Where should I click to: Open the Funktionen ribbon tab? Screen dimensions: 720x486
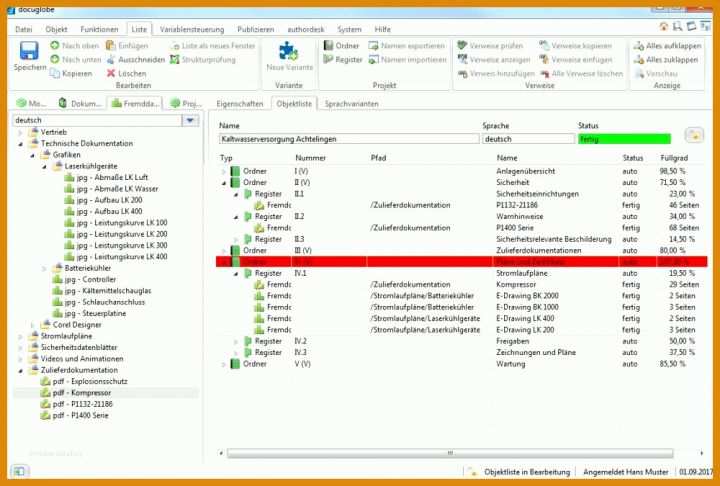click(x=99, y=29)
